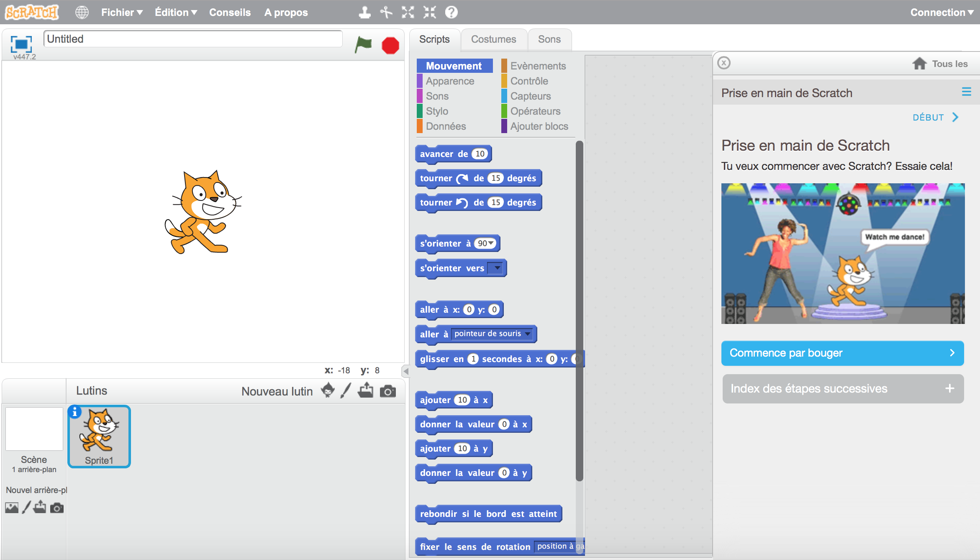Open pointeur de souris dropdown
The width and height of the screenshot is (980, 560).
(528, 334)
